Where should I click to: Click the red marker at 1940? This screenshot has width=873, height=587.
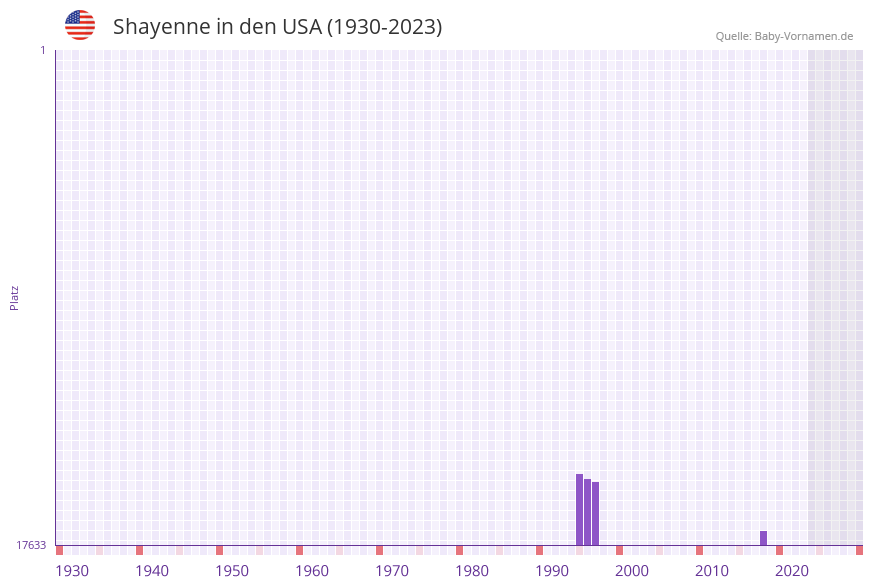(x=141, y=549)
